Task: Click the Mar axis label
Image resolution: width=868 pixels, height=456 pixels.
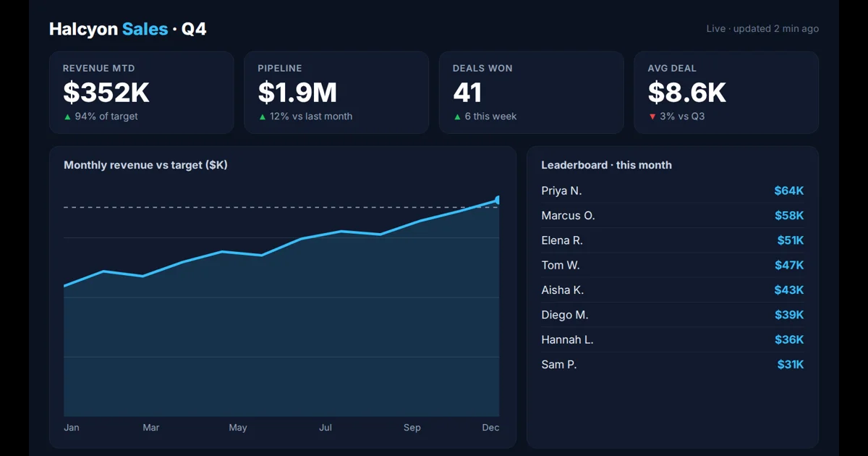Action: (x=151, y=428)
